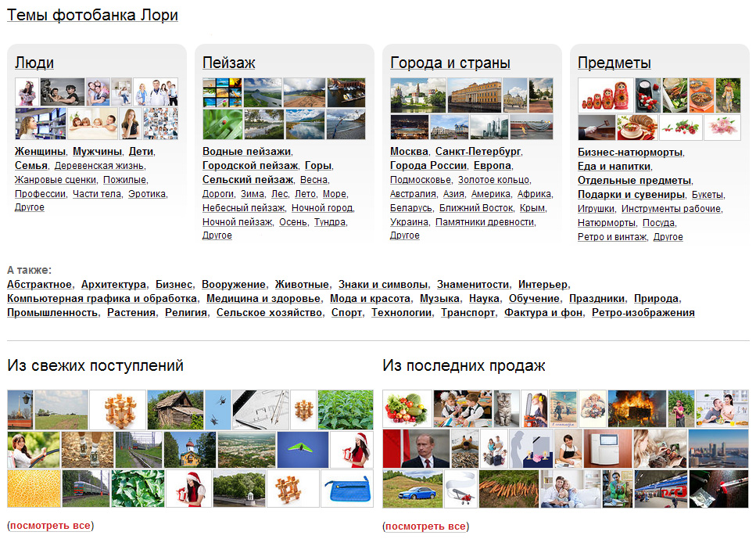
Task: Open the Мужчины subcategory
Action: tap(98, 152)
